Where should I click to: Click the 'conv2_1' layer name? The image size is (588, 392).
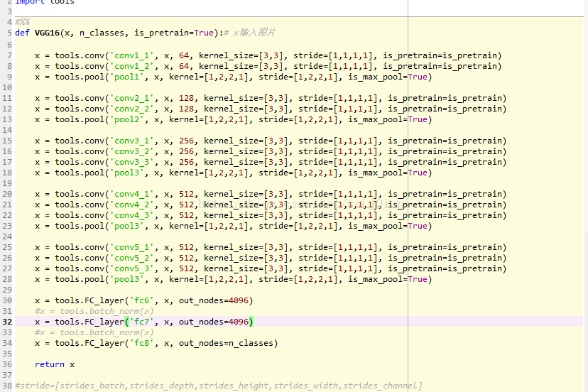click(x=131, y=98)
